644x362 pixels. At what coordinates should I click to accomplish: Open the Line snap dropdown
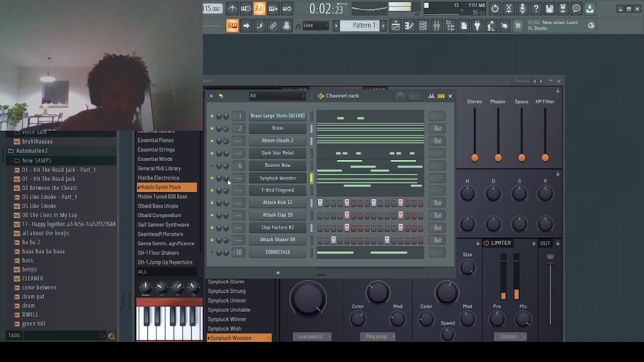tap(315, 26)
